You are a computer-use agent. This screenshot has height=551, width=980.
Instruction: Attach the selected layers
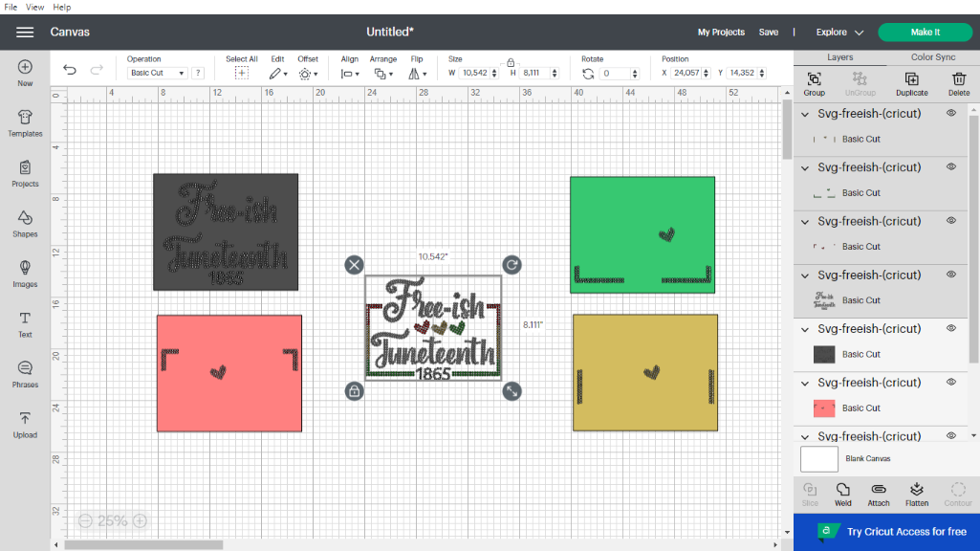[878, 495]
